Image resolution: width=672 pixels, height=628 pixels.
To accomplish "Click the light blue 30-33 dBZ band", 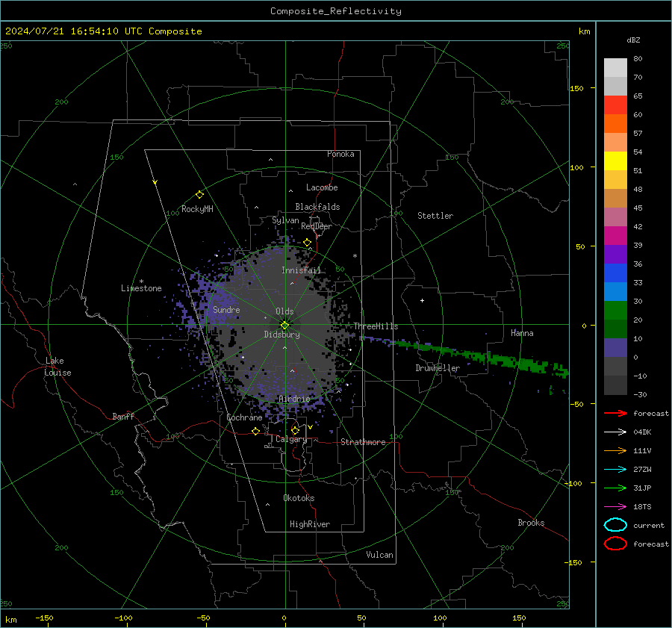I will [615, 292].
